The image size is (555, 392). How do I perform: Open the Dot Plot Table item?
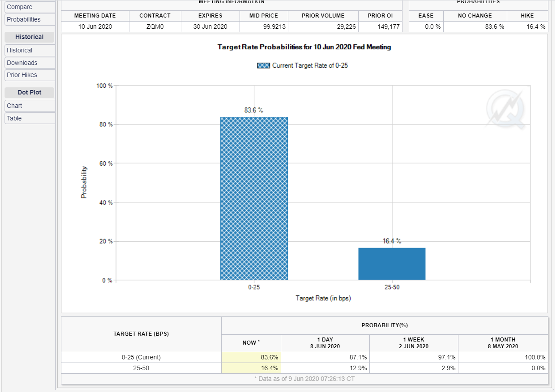click(x=30, y=118)
